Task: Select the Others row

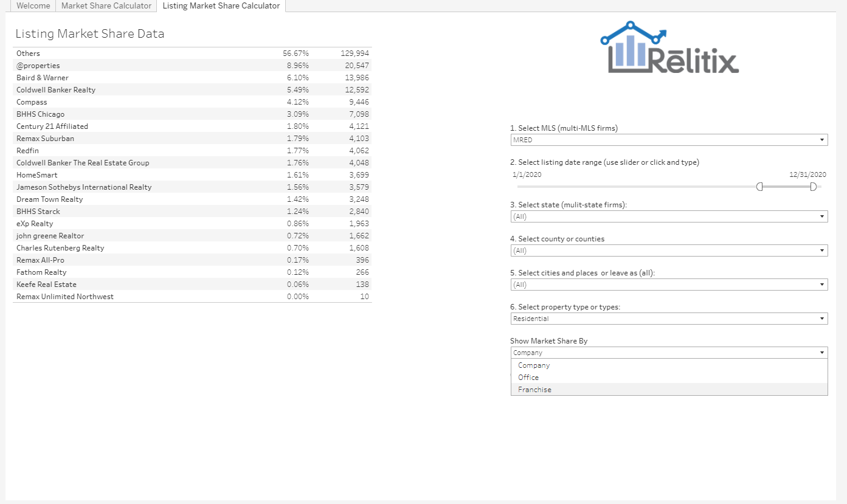Action: [192, 54]
